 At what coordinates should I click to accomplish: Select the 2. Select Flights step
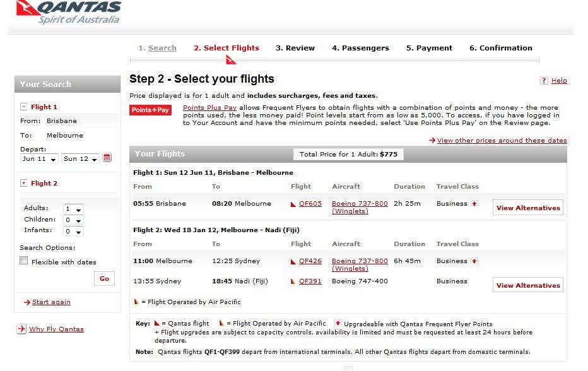[x=226, y=48]
